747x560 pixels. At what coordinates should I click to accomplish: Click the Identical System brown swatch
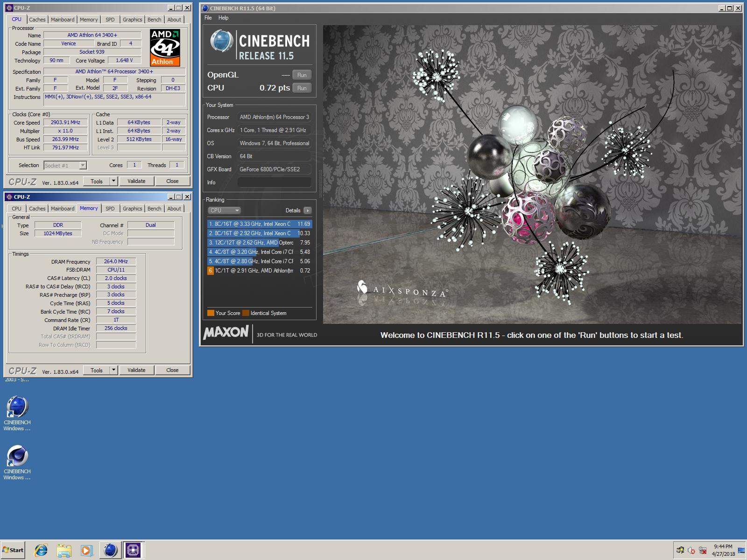[246, 313]
